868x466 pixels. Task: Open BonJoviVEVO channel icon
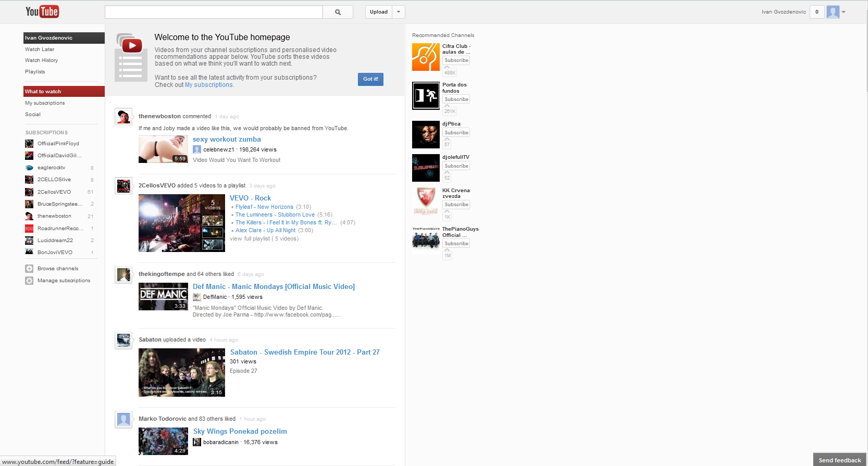coord(29,253)
